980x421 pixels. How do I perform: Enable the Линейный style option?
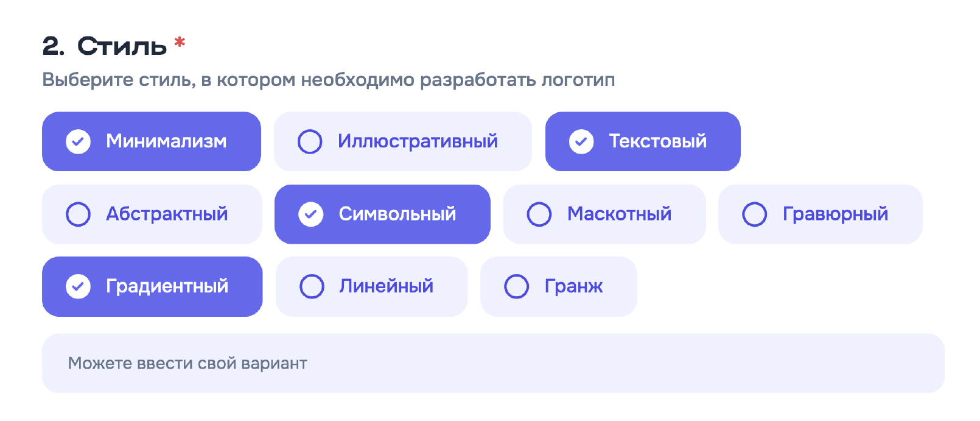371,286
